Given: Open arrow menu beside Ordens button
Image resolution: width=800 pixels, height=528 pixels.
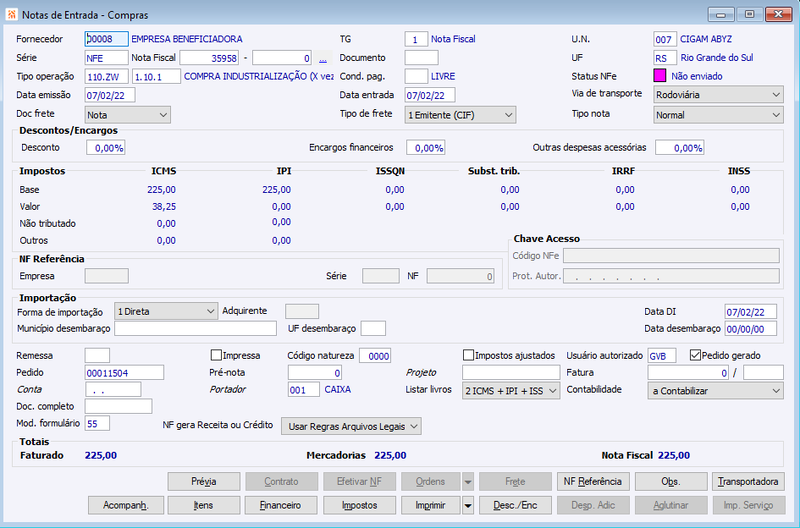Looking at the screenshot, I should click(468, 482).
